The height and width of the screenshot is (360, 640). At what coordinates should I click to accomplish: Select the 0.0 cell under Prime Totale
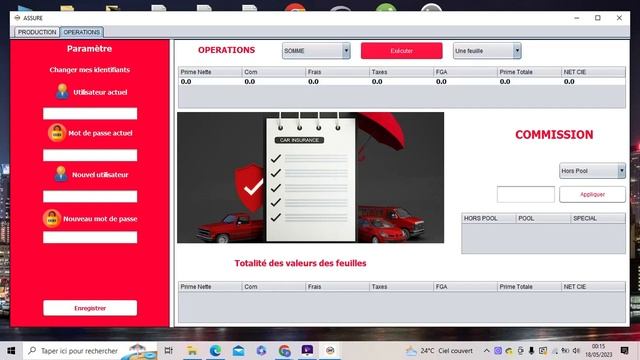[x=529, y=82]
